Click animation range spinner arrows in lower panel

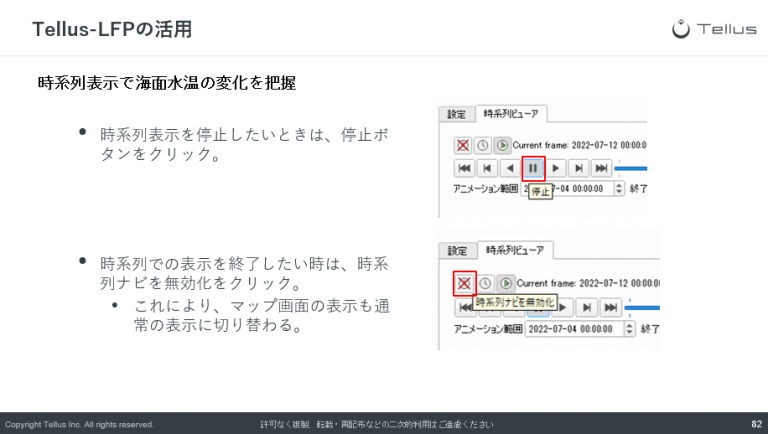tap(629, 329)
